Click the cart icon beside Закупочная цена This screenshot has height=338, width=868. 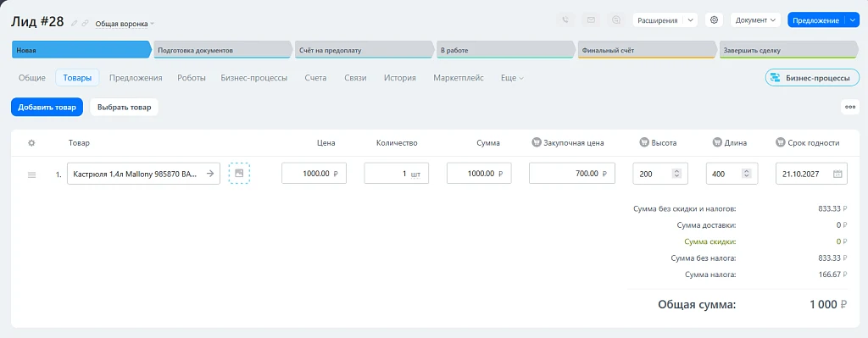pos(536,142)
